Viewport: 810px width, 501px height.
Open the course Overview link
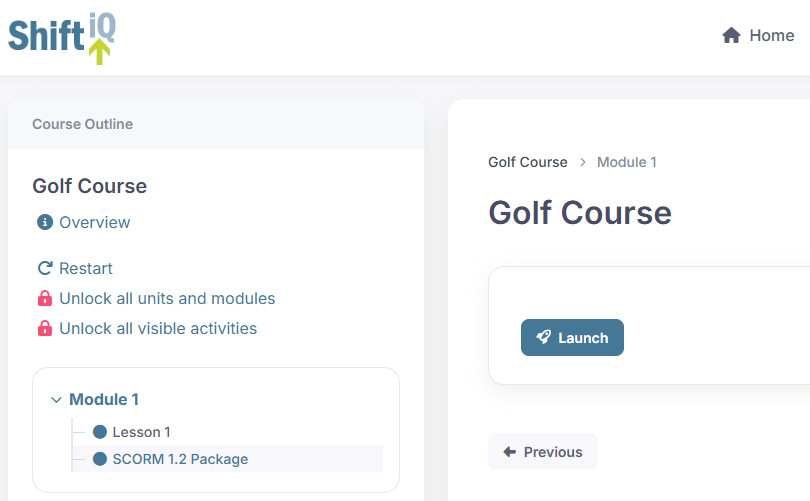point(94,222)
